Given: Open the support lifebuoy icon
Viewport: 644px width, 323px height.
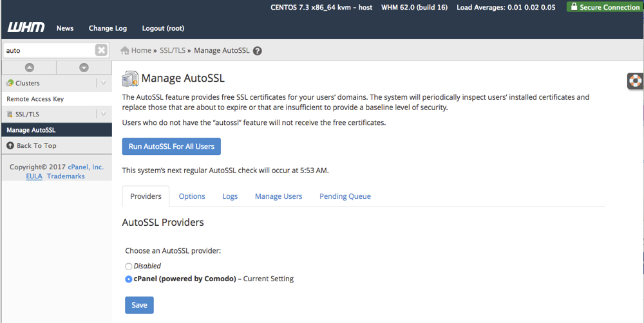Looking at the screenshot, I should 636,81.
